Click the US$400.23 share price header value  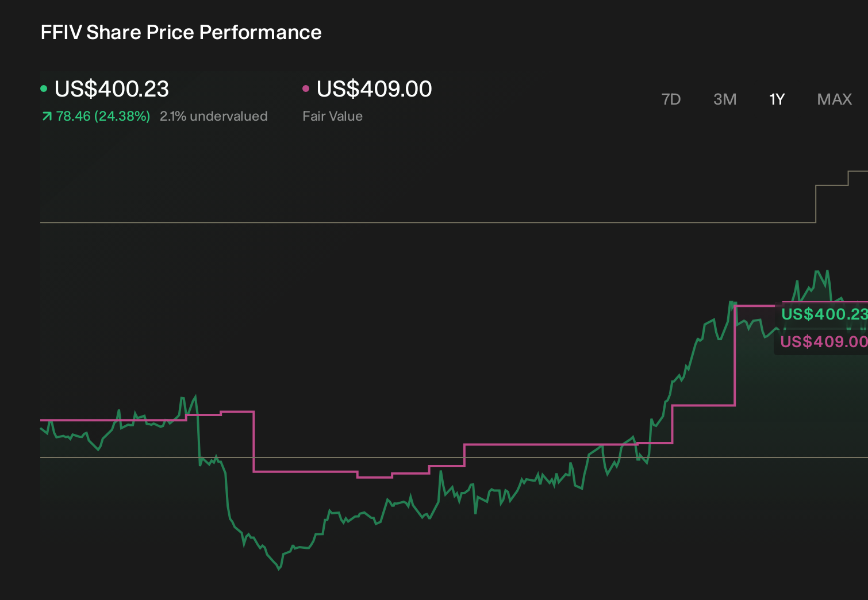(112, 89)
